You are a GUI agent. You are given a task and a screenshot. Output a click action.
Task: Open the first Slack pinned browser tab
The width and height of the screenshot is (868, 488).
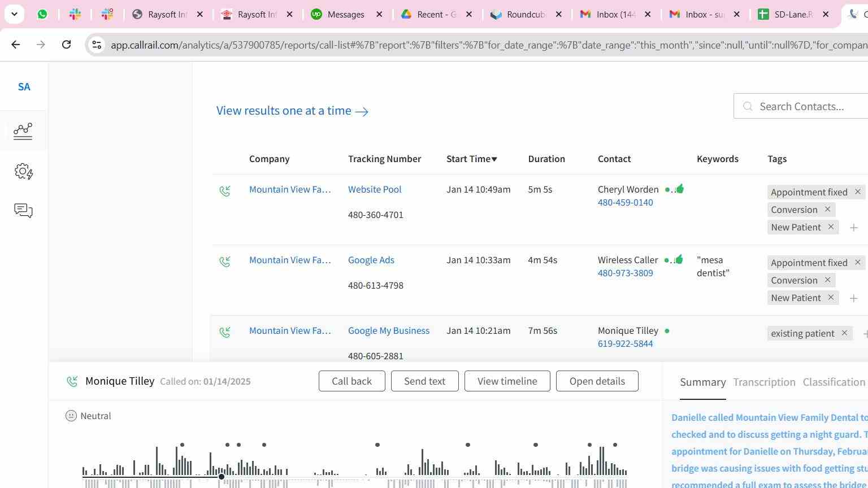tap(75, 14)
